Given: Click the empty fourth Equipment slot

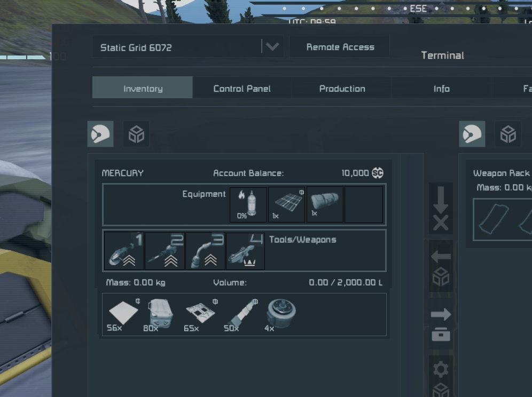Looking at the screenshot, I should pyautogui.click(x=364, y=204).
